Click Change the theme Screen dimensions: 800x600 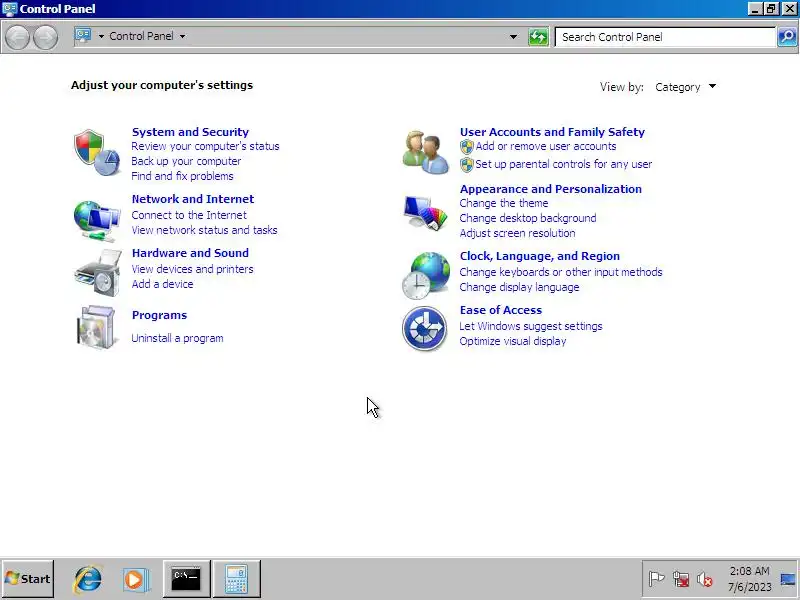tap(504, 203)
